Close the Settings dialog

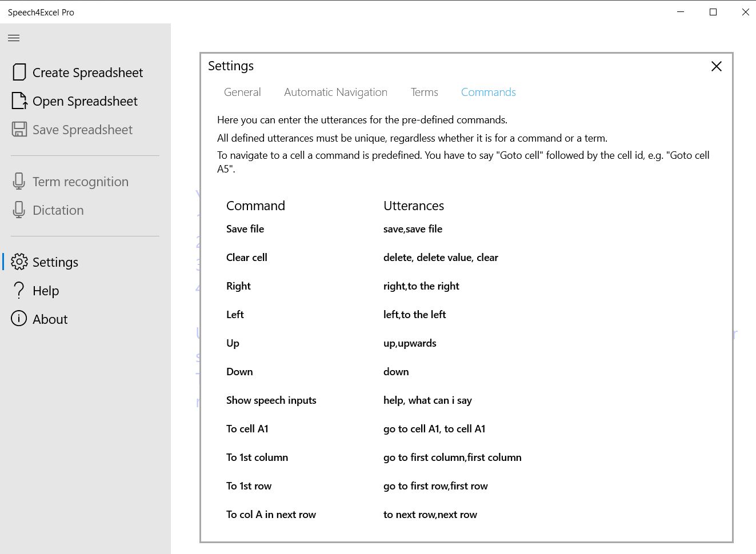pyautogui.click(x=716, y=66)
